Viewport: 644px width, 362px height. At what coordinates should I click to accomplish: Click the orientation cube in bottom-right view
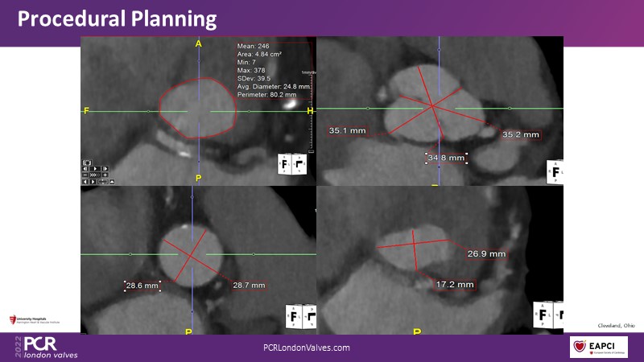point(546,313)
